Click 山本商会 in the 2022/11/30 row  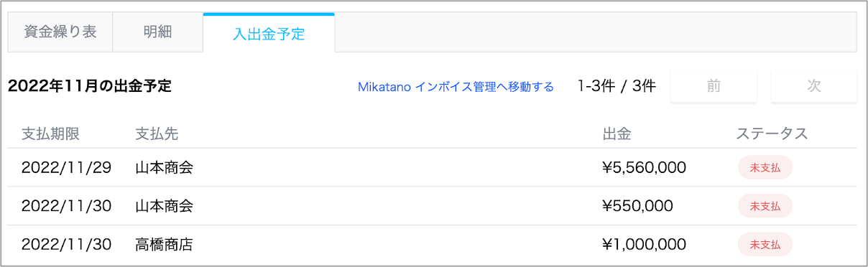coord(165,206)
